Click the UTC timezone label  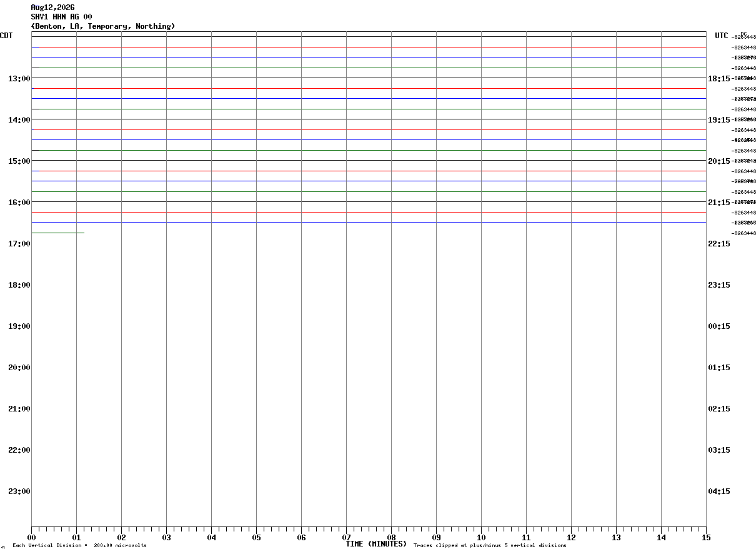722,36
